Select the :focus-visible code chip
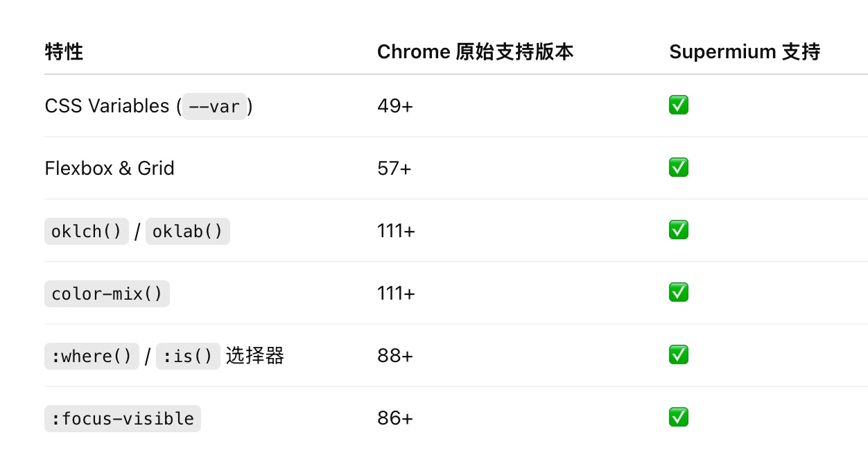868x462 pixels. click(x=123, y=419)
